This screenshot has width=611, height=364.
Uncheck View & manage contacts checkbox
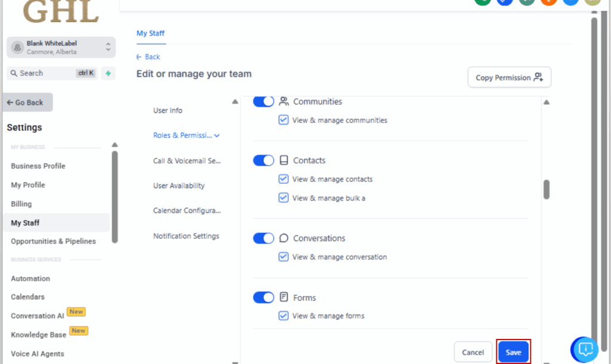[x=283, y=179]
